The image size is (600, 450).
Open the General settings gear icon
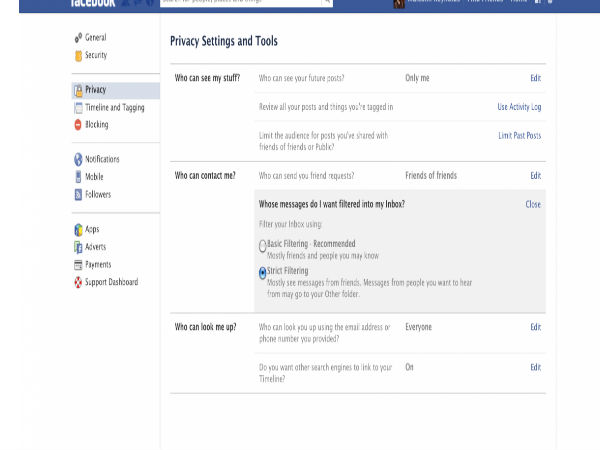[78, 38]
